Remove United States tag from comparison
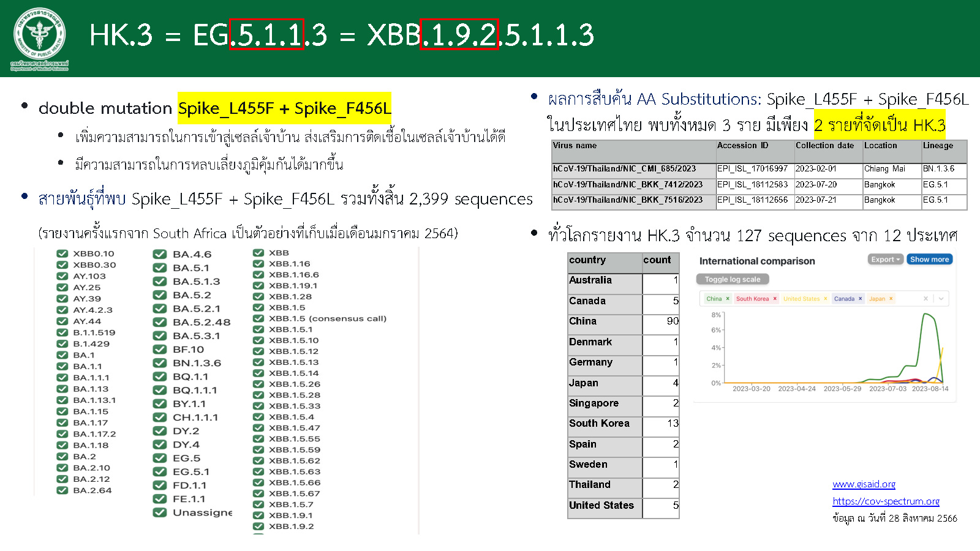This screenshot has height=551, width=980. tap(826, 299)
